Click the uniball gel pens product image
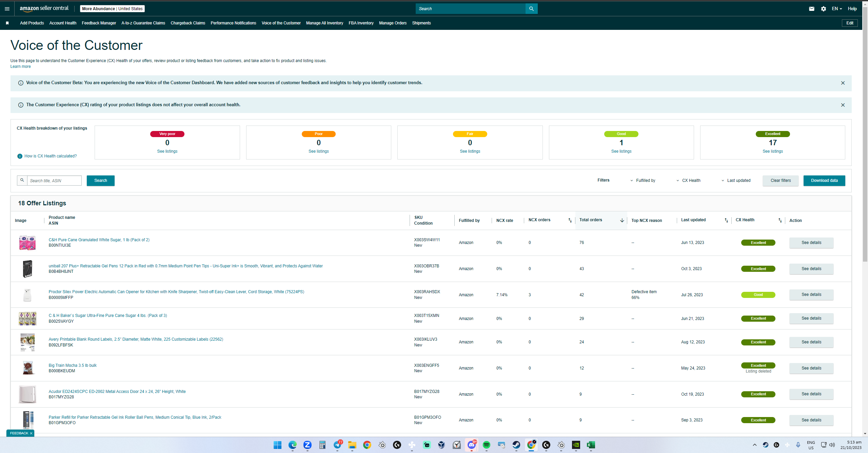Screen dimensions: 868x453 pos(27,269)
